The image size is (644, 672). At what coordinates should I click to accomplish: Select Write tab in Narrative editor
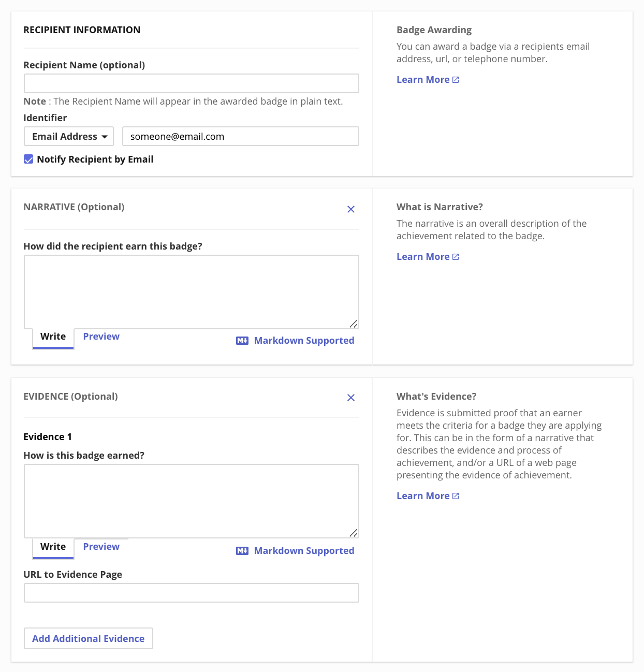tap(53, 337)
